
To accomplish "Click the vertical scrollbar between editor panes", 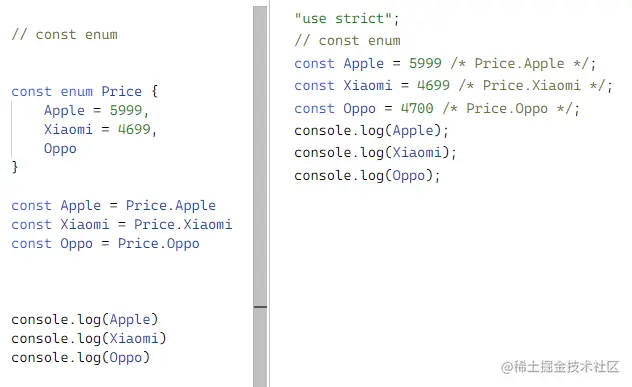I will pyautogui.click(x=260, y=196).
